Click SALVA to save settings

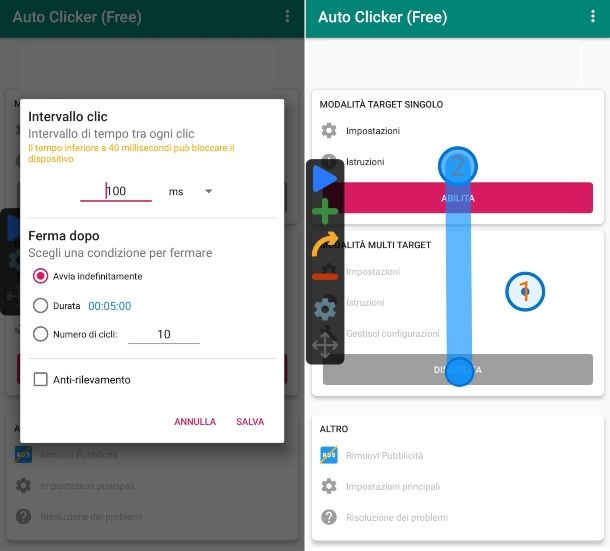(x=250, y=421)
